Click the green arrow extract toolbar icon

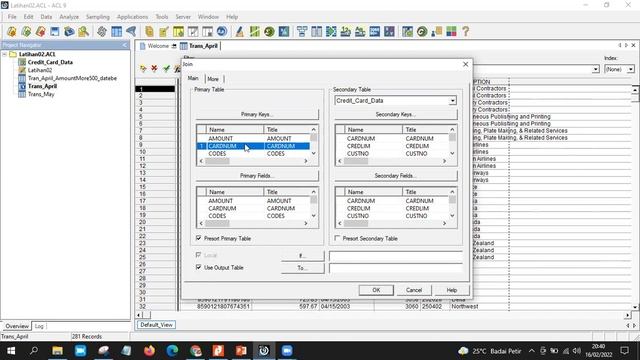coord(331,31)
